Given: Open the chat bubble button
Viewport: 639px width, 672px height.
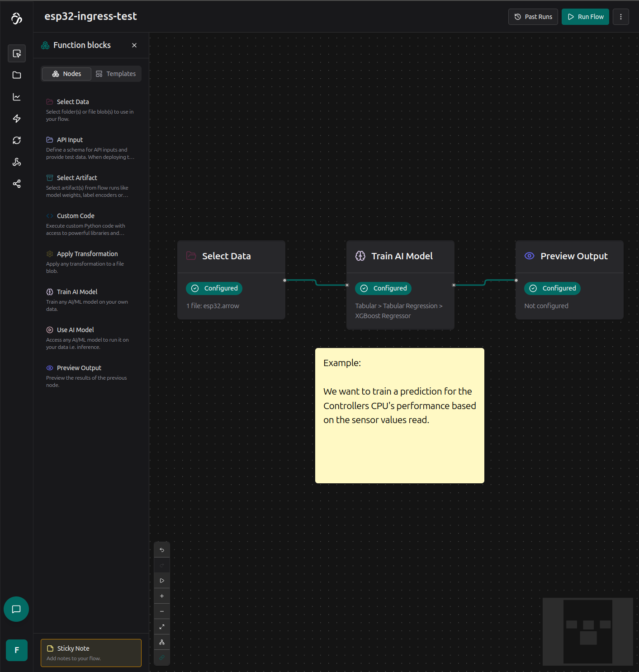Looking at the screenshot, I should click(x=16, y=609).
